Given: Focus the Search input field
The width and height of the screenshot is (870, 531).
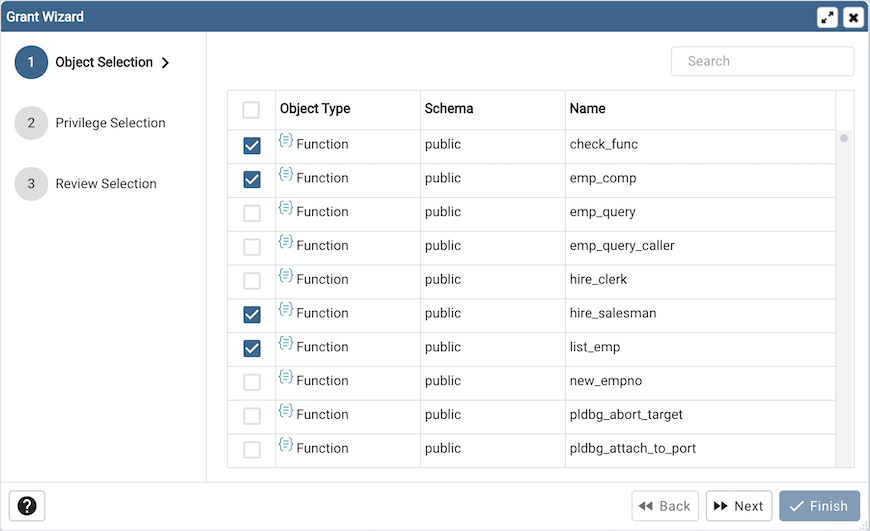Looking at the screenshot, I should point(762,61).
